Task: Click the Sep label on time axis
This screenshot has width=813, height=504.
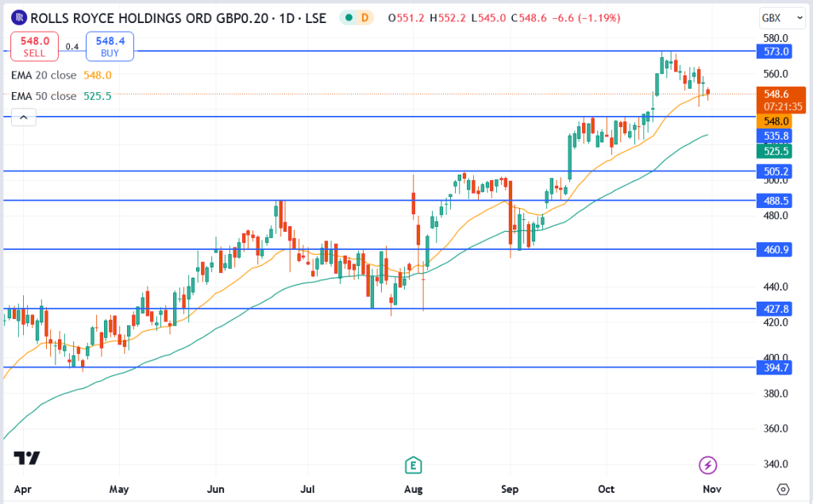Action: tap(510, 489)
